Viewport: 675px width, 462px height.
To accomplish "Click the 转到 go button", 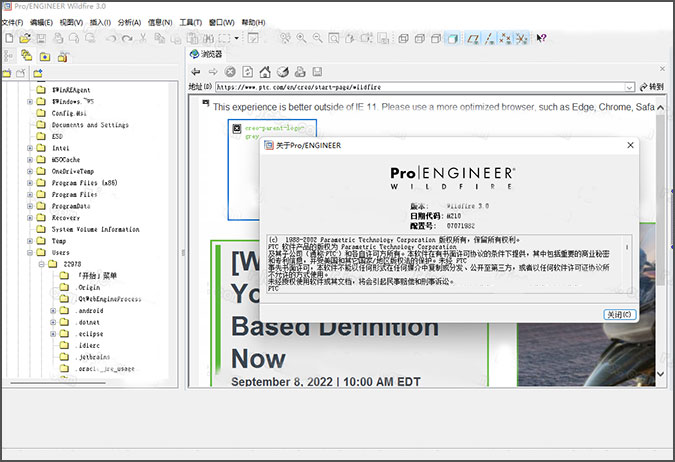I will click(652, 87).
